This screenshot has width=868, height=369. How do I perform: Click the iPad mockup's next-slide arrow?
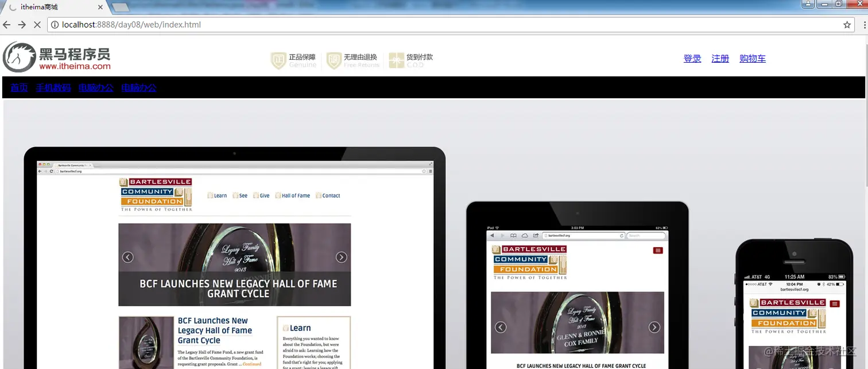[654, 327]
